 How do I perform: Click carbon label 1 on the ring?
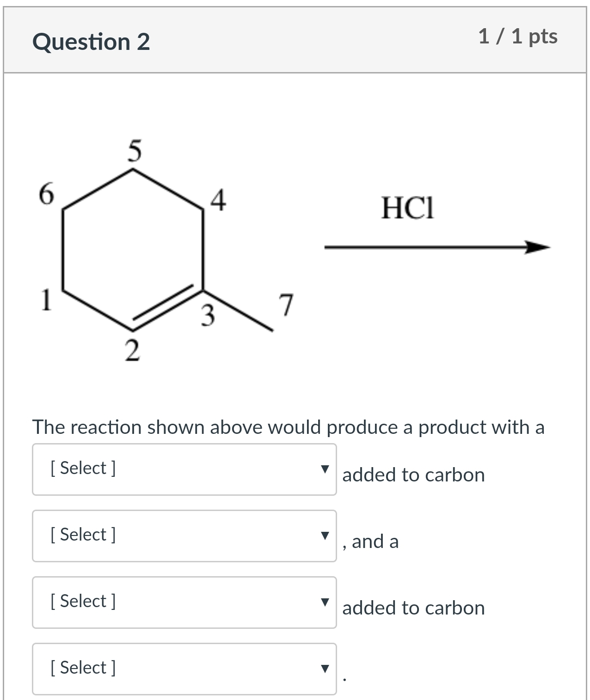click(46, 300)
